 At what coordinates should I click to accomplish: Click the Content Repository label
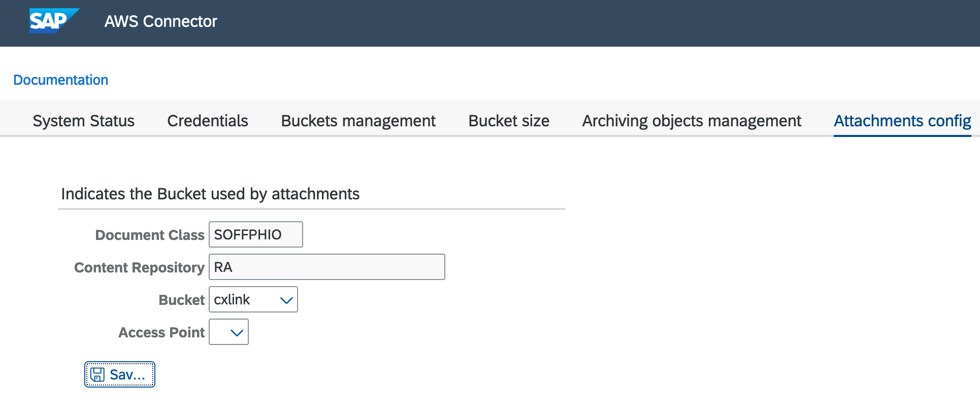(x=139, y=267)
